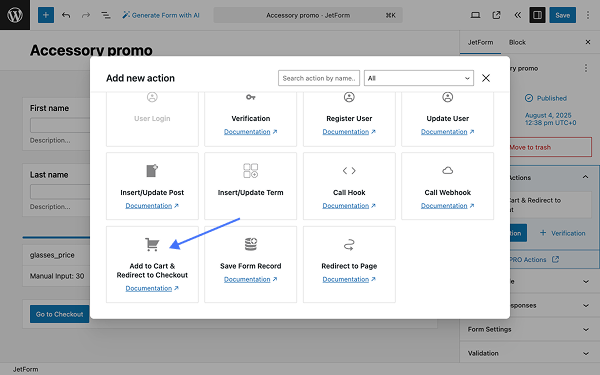
Task: Open the Accessory promo command palette bar
Action: pyautogui.click(x=308, y=15)
